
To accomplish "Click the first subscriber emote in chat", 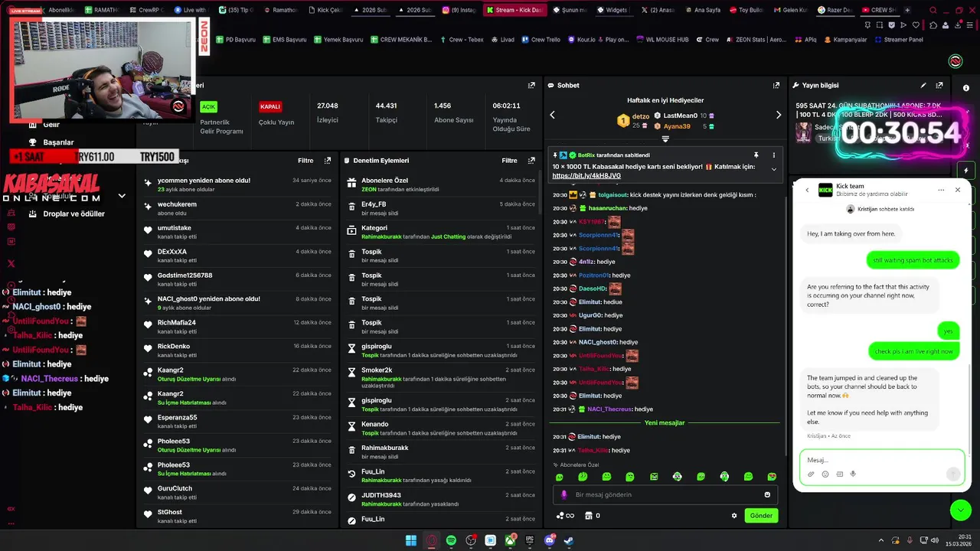I will (559, 477).
